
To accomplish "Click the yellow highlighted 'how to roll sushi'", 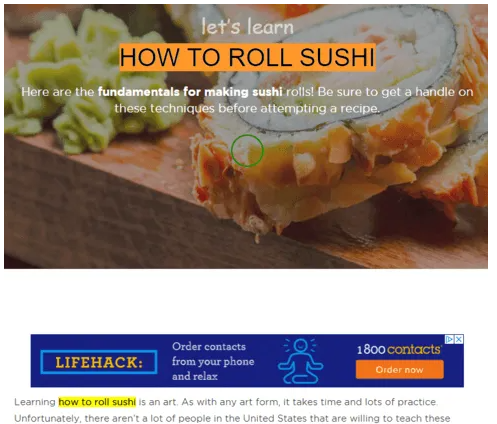I will click(x=97, y=402).
